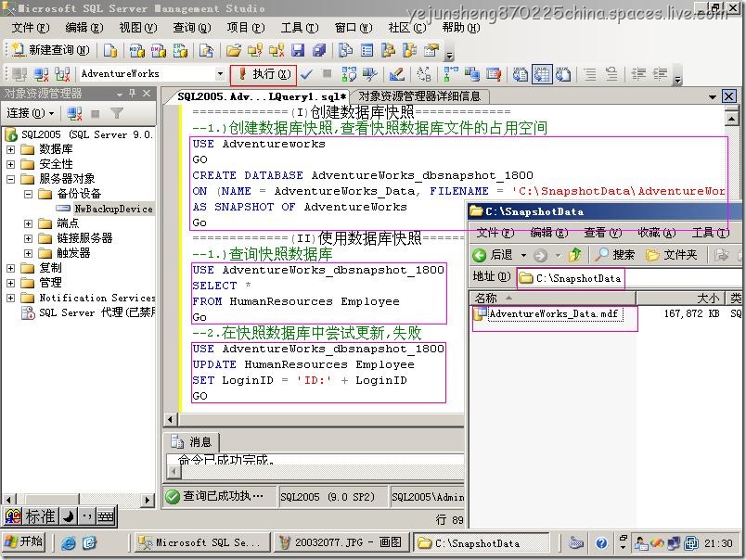Toggle Results to Grid mode
The image size is (746, 560).
tap(542, 74)
